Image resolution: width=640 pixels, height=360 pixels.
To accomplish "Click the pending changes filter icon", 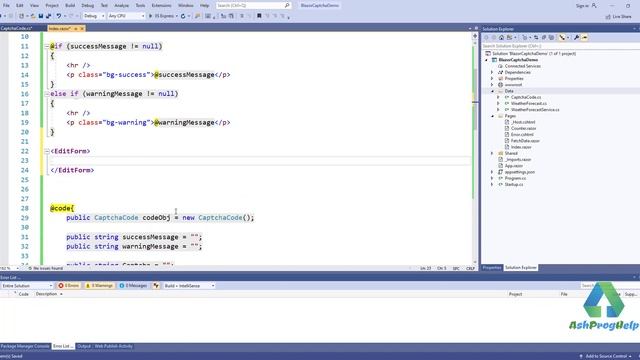I will tap(525, 38).
